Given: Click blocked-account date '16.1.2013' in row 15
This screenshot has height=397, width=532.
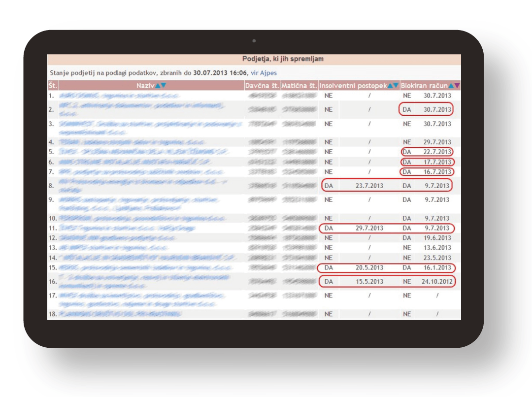Looking at the screenshot, I should (x=437, y=268).
